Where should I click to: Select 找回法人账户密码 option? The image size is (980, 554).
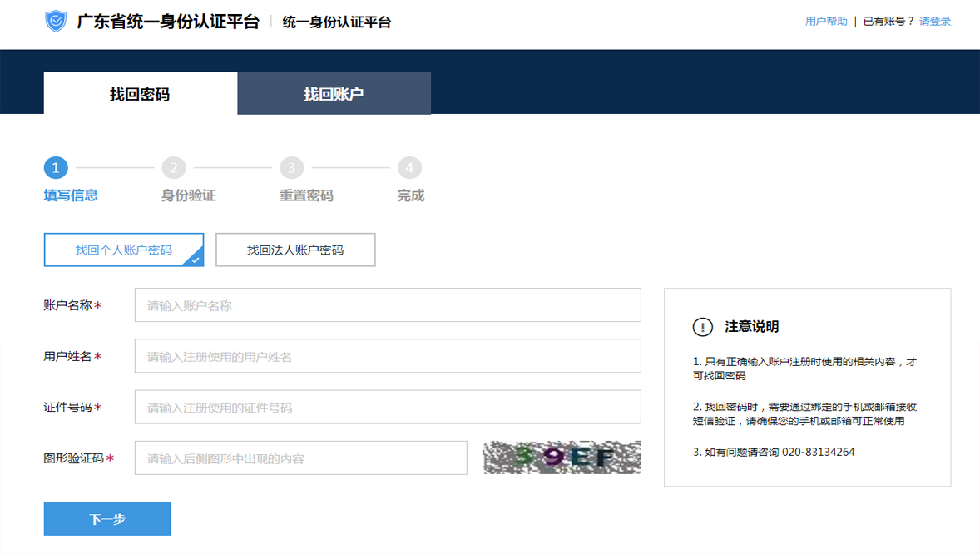(295, 250)
